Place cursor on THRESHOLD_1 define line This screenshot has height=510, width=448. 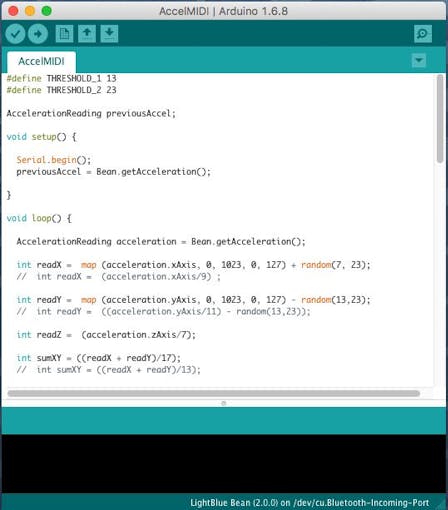click(61, 78)
